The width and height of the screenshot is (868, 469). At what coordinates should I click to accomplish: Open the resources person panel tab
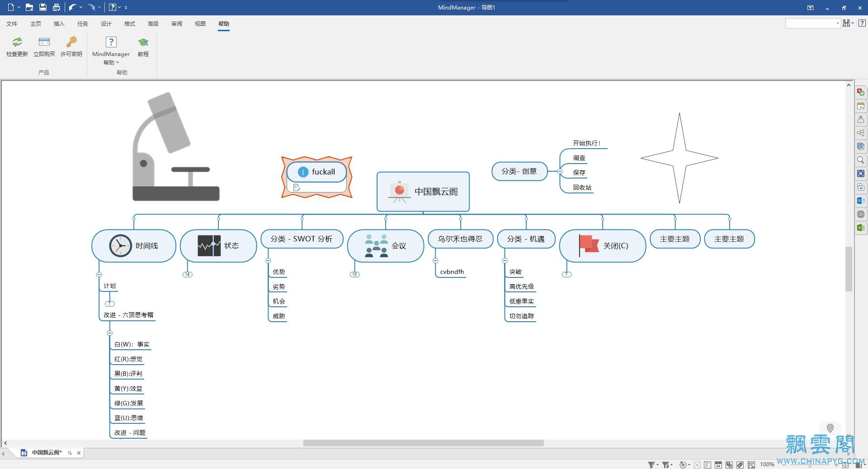[x=861, y=119]
